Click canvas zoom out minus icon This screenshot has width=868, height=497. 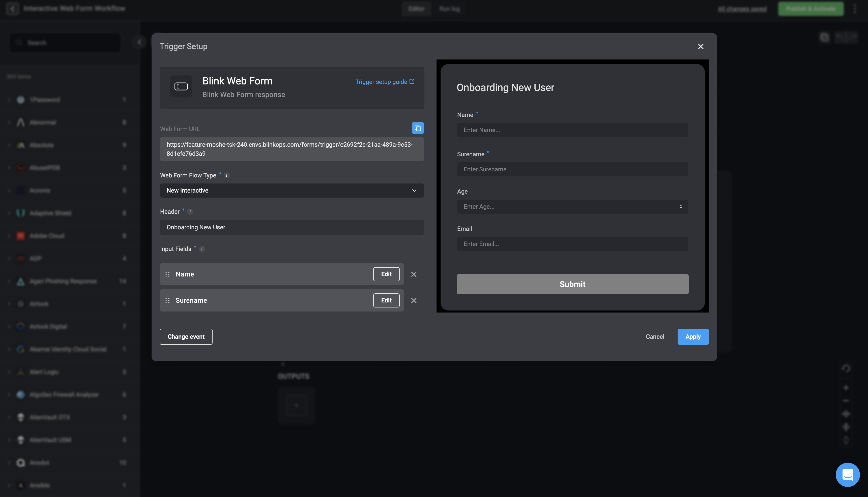pos(846,401)
